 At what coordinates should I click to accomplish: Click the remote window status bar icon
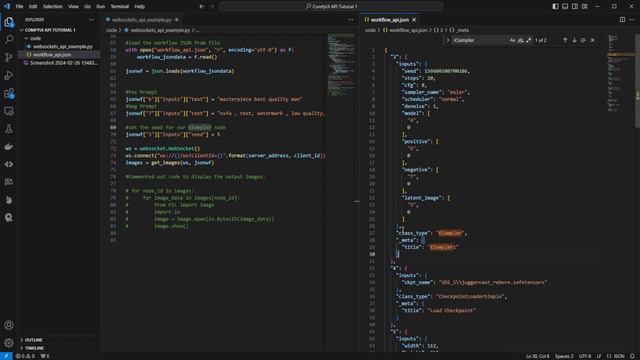[x=6, y=356]
